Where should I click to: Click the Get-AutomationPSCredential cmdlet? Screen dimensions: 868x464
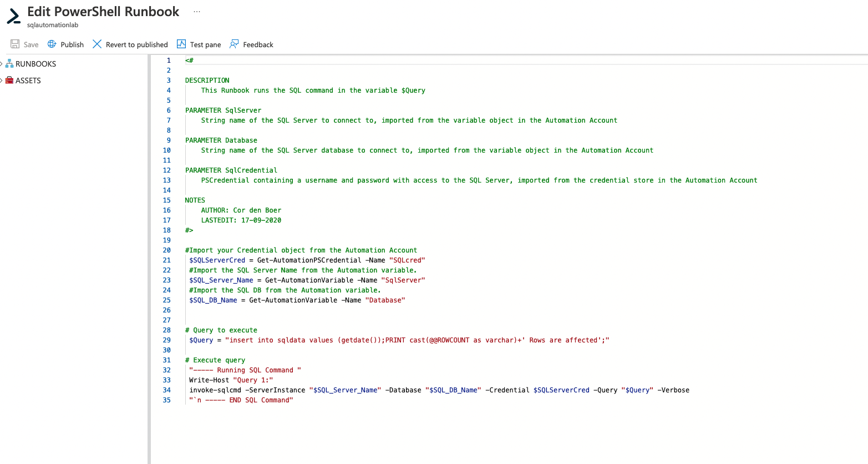(309, 260)
